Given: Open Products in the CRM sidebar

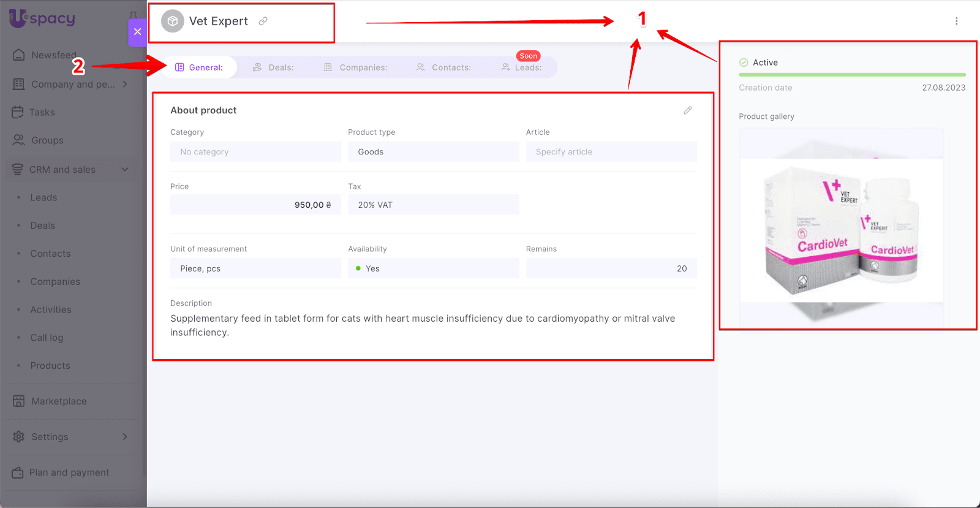Looking at the screenshot, I should 50,366.
